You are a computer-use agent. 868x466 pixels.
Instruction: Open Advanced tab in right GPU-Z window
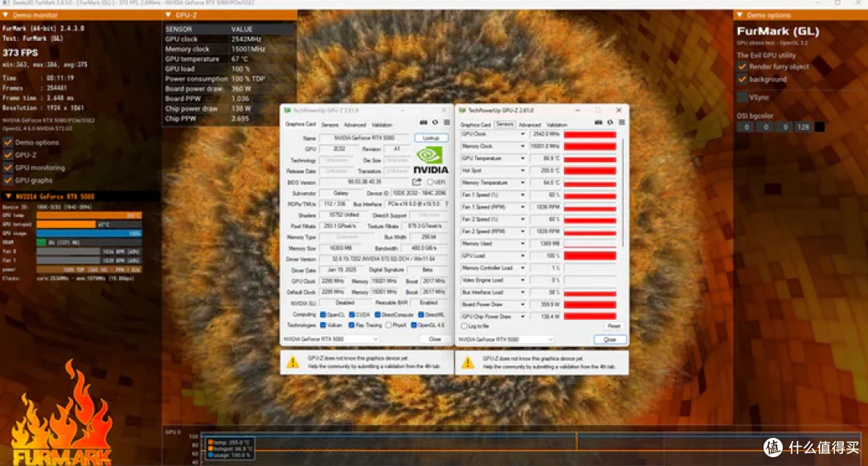[530, 125]
